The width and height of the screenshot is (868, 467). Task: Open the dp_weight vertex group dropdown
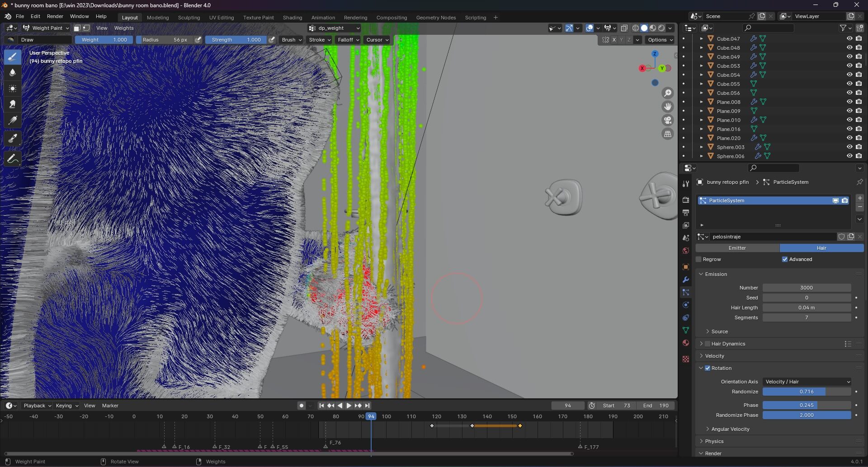[334, 28]
